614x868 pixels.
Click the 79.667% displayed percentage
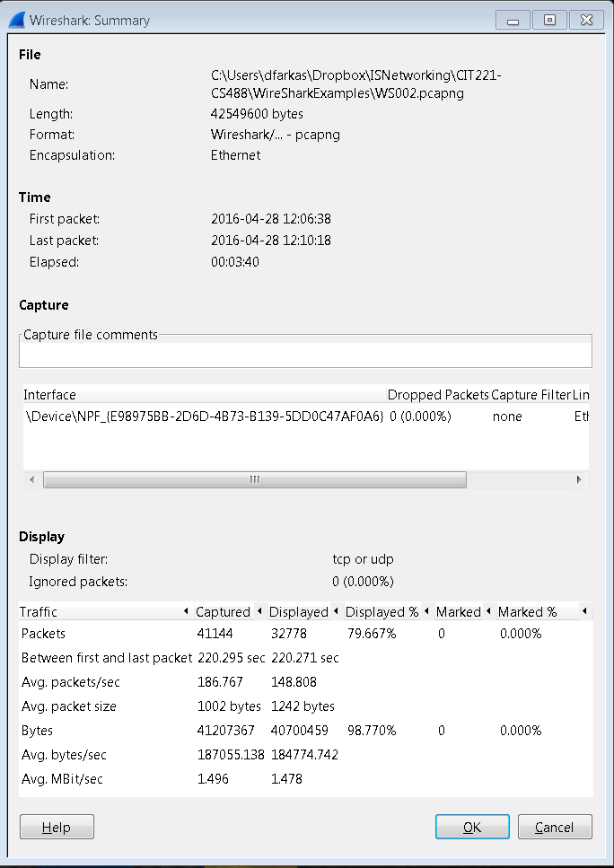click(372, 634)
